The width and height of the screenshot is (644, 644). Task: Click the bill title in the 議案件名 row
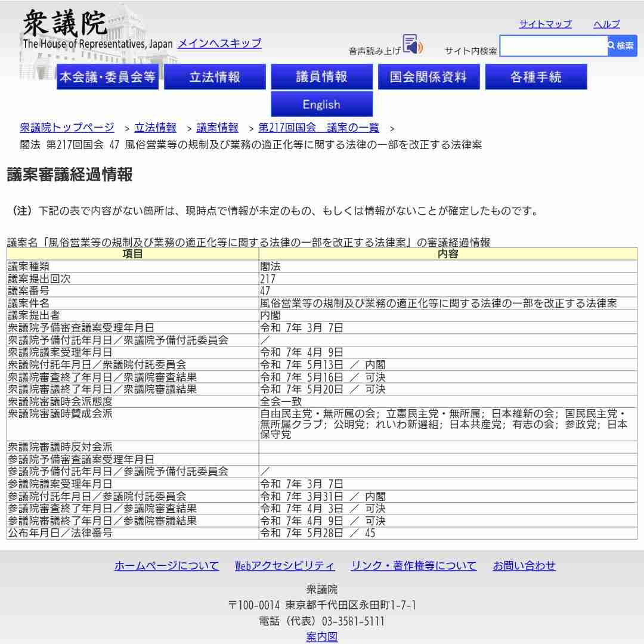(438, 304)
